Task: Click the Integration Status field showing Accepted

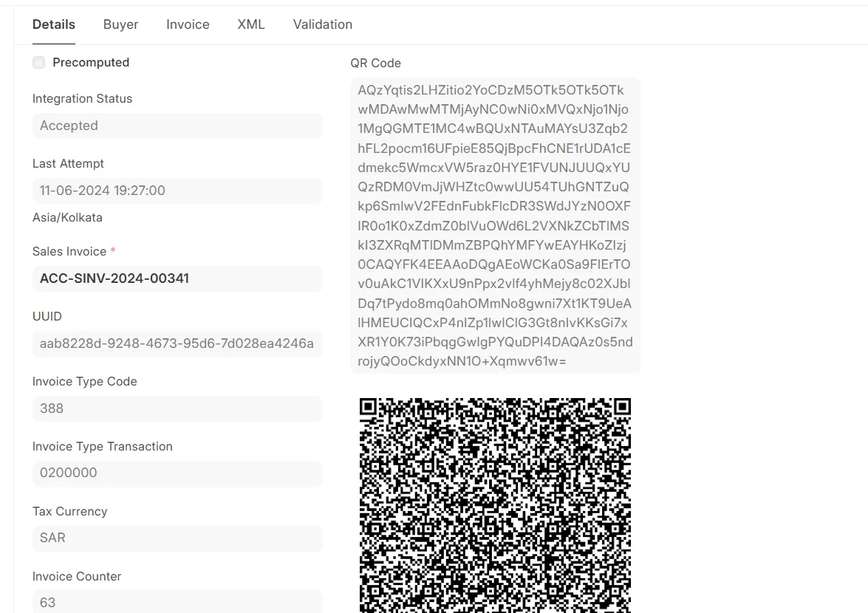Action: (177, 126)
